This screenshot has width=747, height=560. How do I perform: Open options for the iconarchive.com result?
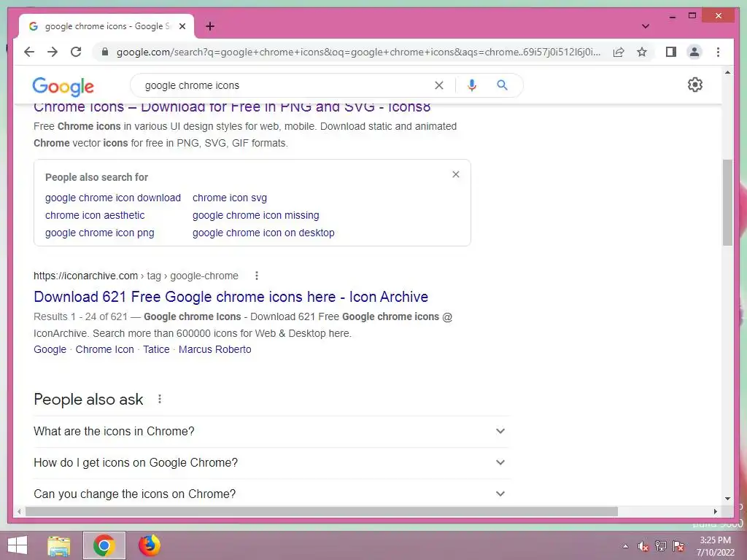pyautogui.click(x=256, y=276)
